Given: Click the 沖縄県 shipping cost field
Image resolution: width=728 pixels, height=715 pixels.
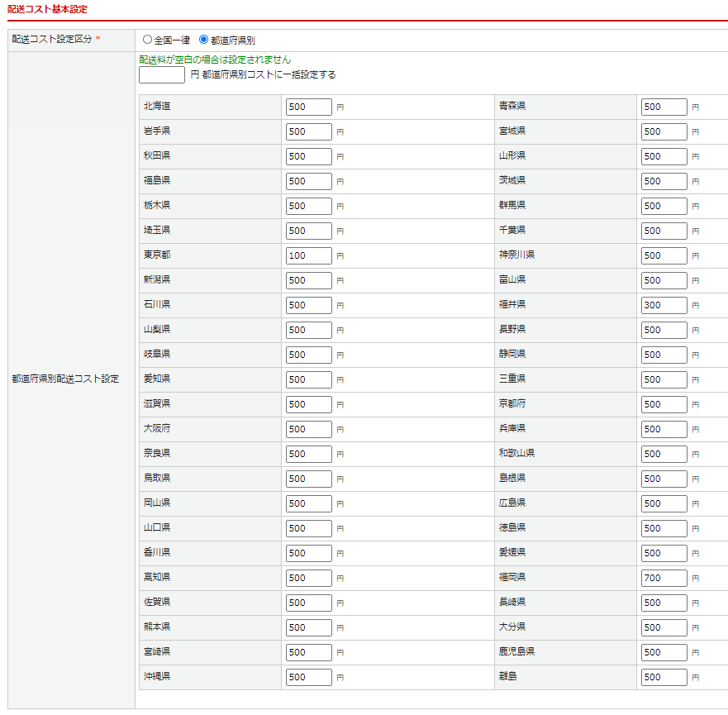Looking at the screenshot, I should (309, 677).
